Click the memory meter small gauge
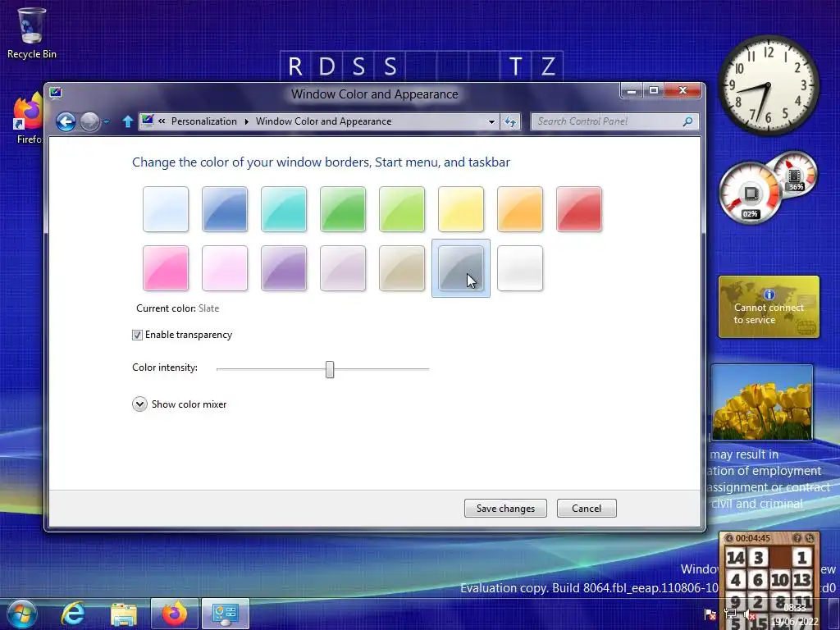 point(794,174)
